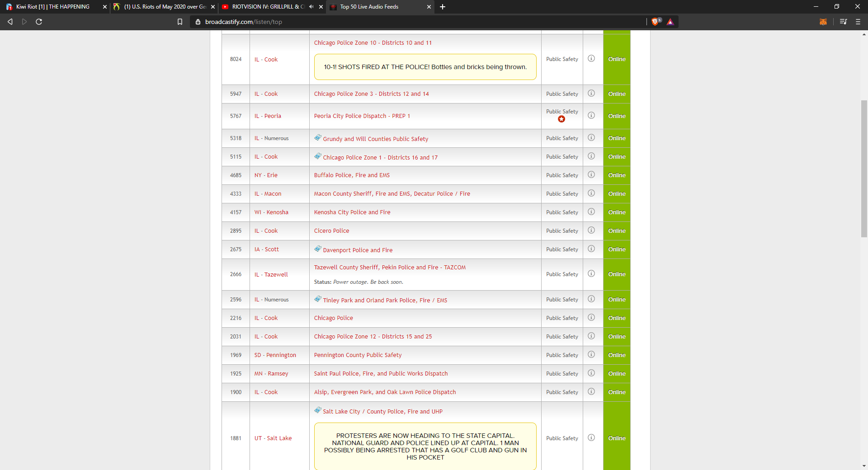The image size is (868, 470).
Task: Show info for Cicero Police feed
Action: pos(591,230)
